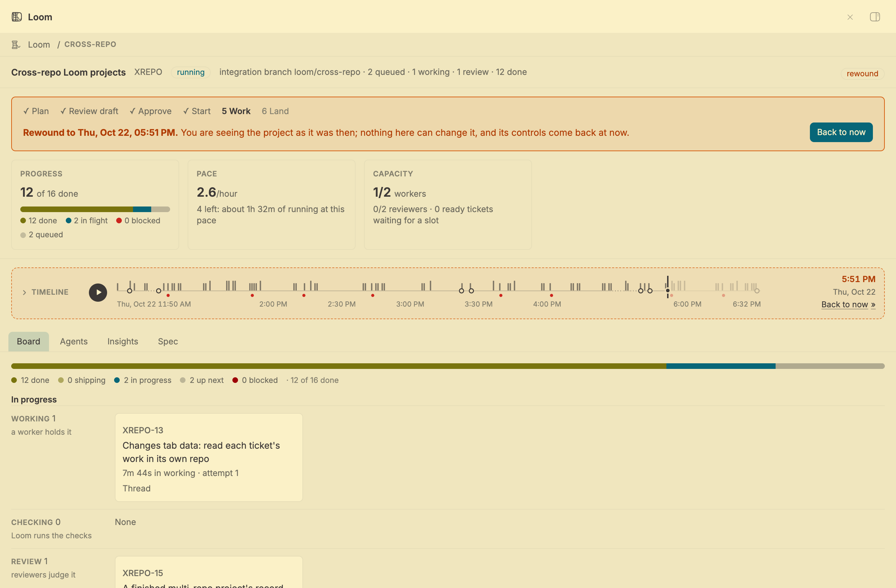This screenshot has height=588, width=896.
Task: Click the 'WORKING 1' stage heading
Action: click(34, 419)
